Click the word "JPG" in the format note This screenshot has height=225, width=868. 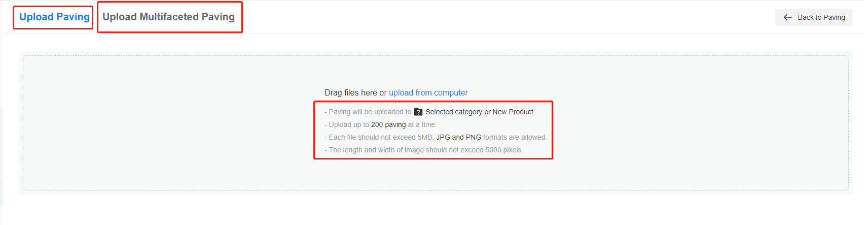point(443,138)
